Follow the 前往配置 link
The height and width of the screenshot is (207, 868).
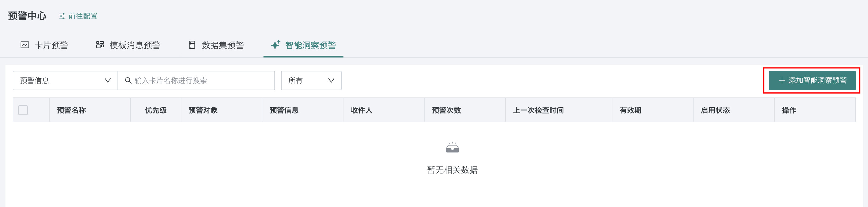click(83, 16)
